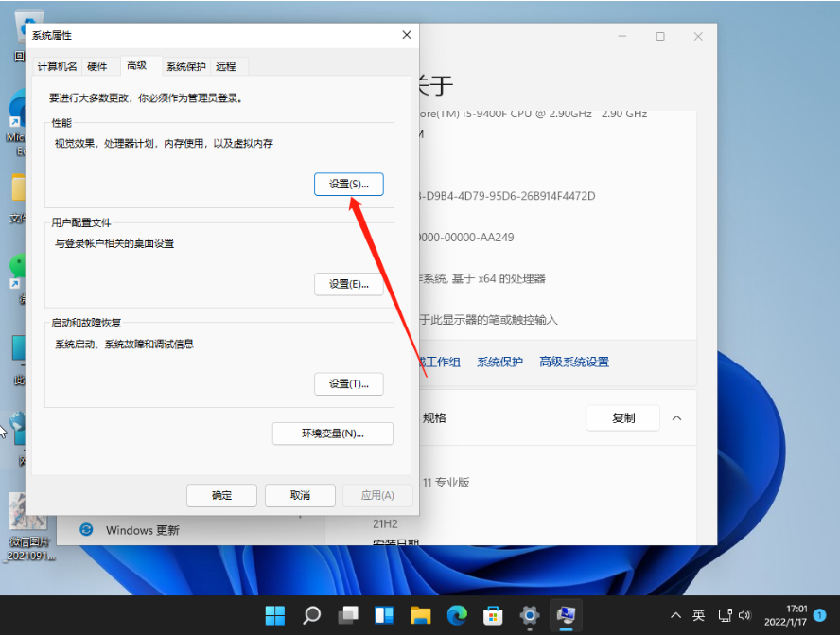
Task: Click 系统保护 link in Settings window
Action: pyautogui.click(x=499, y=362)
